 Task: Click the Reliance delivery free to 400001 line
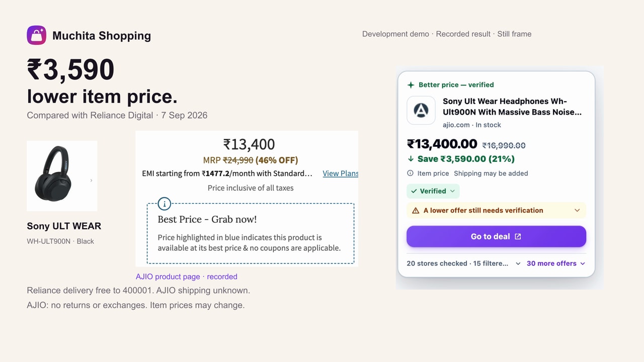(x=138, y=291)
